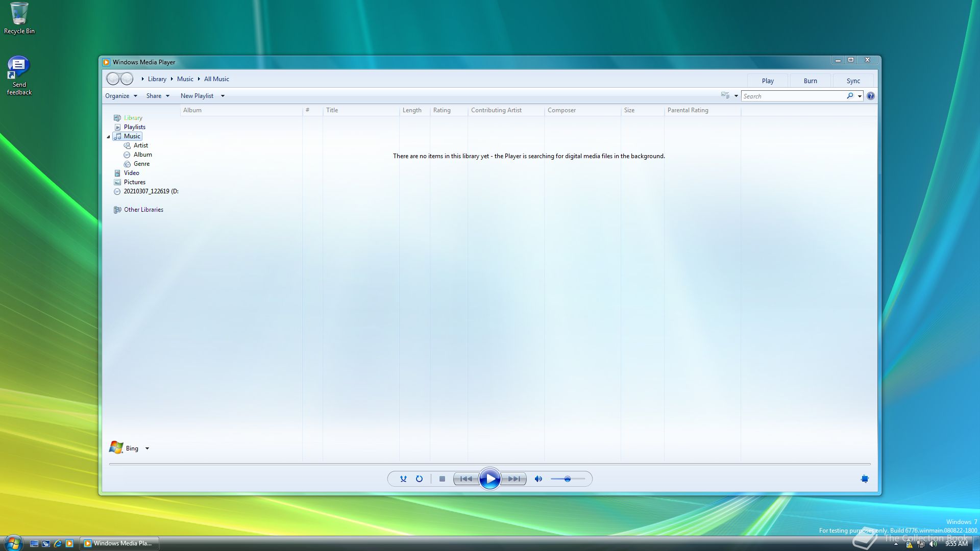Open the search options dropdown arrow
Viewport: 980px width, 551px height.
(x=860, y=96)
